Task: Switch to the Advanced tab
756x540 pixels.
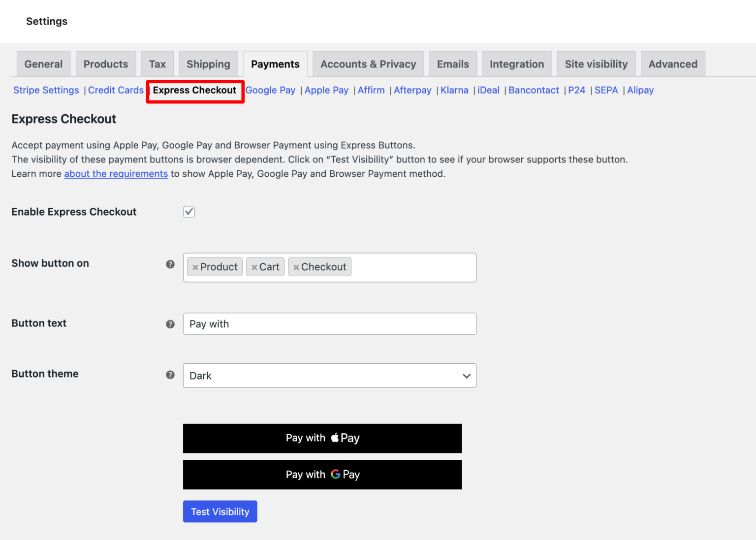Action: coord(672,64)
